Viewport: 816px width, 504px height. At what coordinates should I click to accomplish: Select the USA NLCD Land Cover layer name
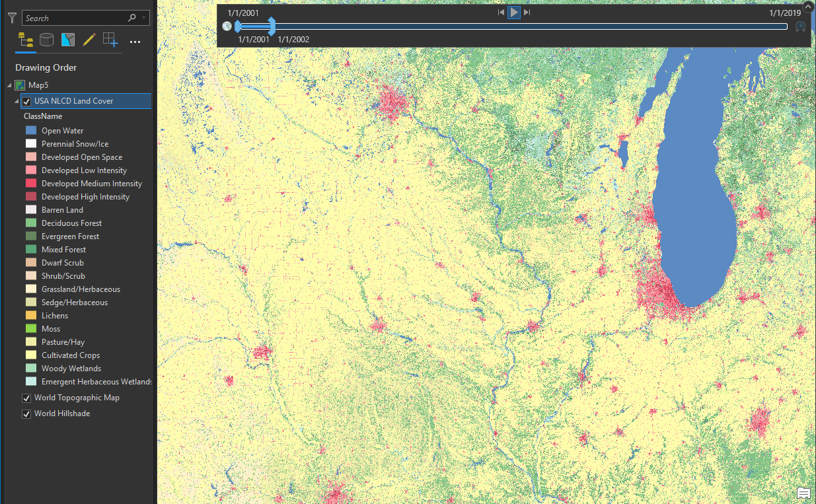[73, 101]
